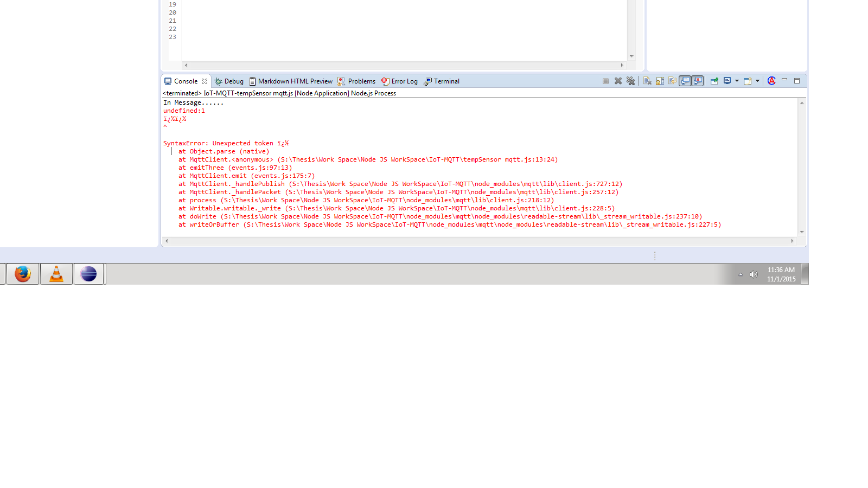Switch to Eclipse from the taskbar
This screenshot has height=488, width=868.
(89, 274)
